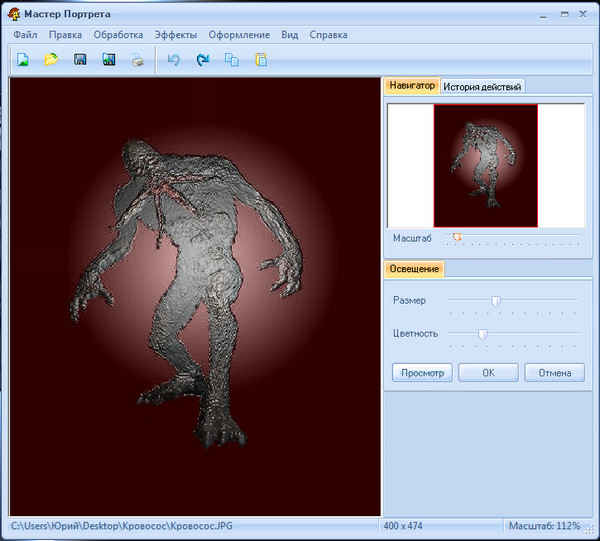Open the Обработка menu
Image resolution: width=600 pixels, height=541 pixels.
[x=118, y=35]
